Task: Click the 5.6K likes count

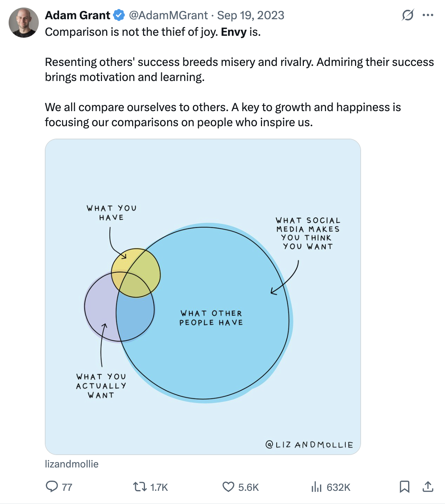Action: (x=248, y=487)
